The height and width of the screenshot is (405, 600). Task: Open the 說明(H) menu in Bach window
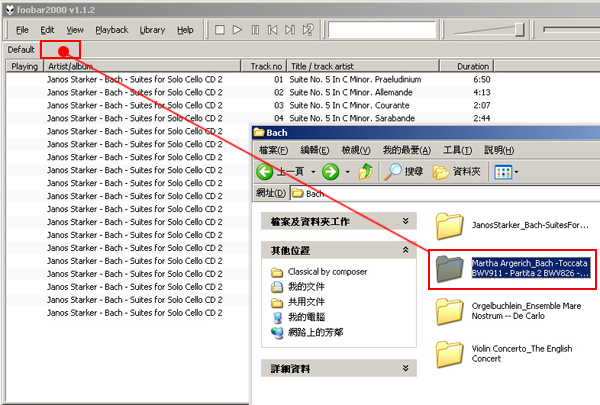(x=499, y=150)
